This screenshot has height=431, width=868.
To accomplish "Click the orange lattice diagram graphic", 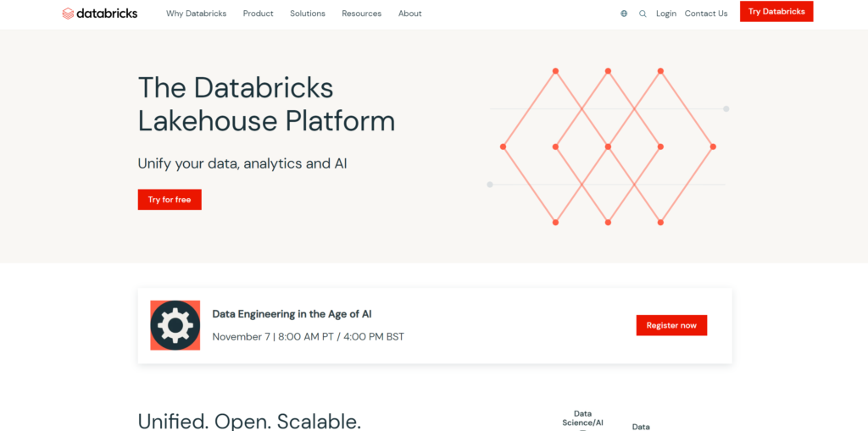I will point(608,146).
